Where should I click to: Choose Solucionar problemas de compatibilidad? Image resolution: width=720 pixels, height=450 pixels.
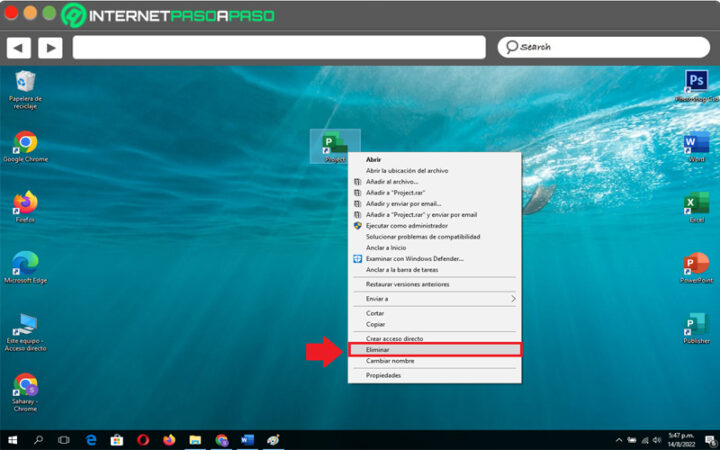pyautogui.click(x=434, y=236)
